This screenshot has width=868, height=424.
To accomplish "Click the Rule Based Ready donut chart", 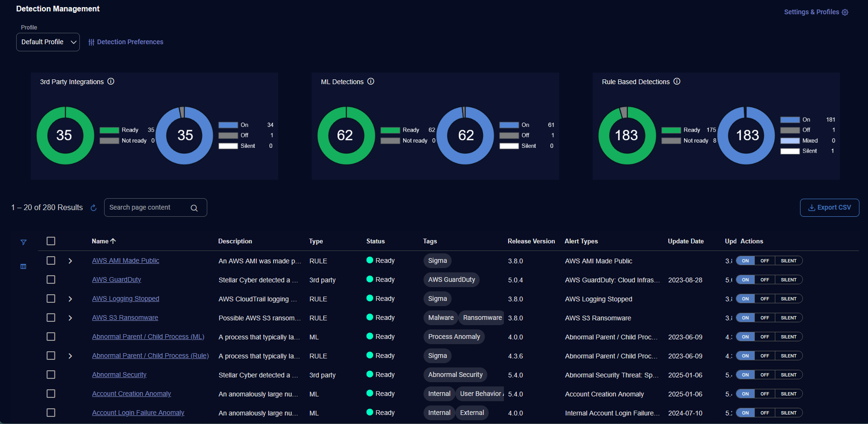I will [627, 135].
